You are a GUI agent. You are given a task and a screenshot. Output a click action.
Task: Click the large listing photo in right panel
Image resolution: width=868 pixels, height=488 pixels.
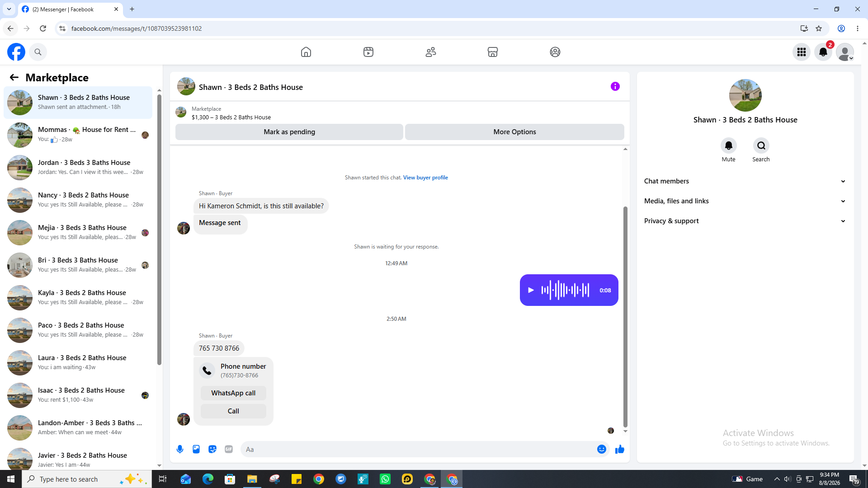tap(745, 95)
